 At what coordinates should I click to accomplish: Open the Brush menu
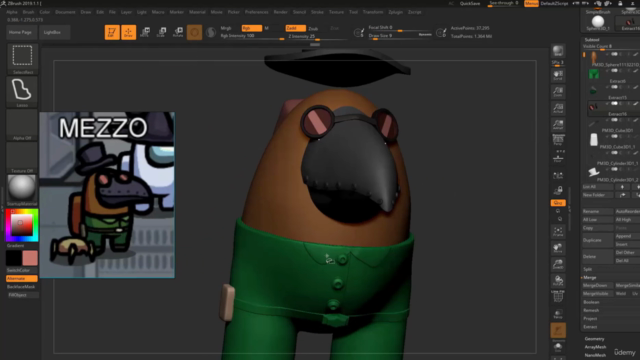[x=28, y=12]
